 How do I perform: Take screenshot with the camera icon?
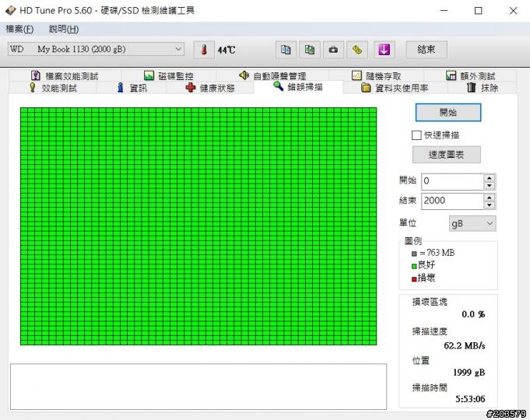coord(333,50)
